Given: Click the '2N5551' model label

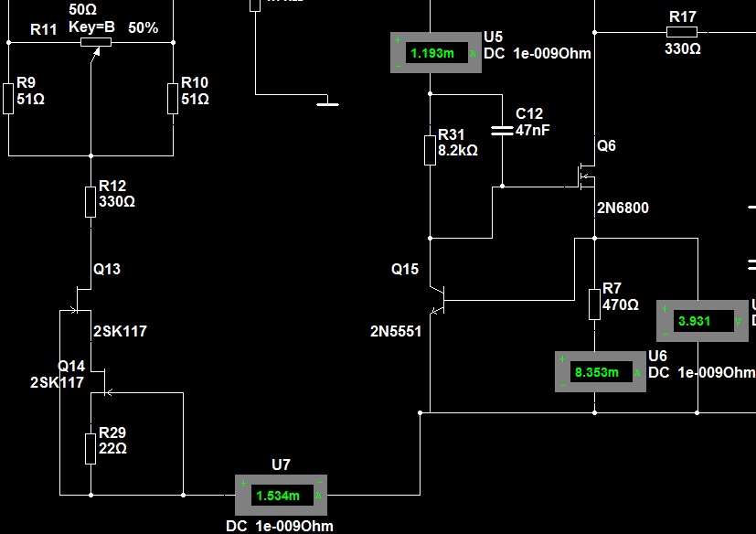Looking at the screenshot, I should [x=396, y=331].
